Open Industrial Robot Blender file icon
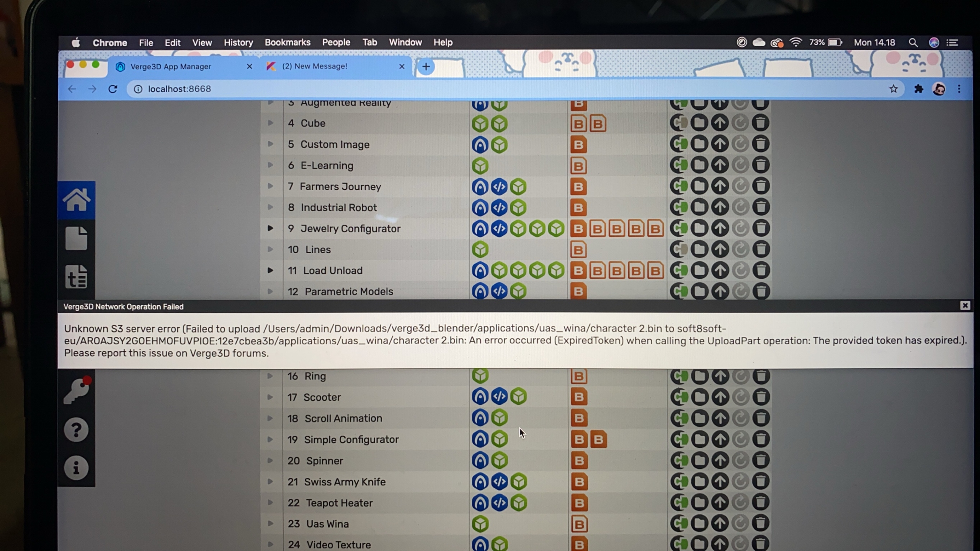Image resolution: width=980 pixels, height=551 pixels. (x=578, y=208)
